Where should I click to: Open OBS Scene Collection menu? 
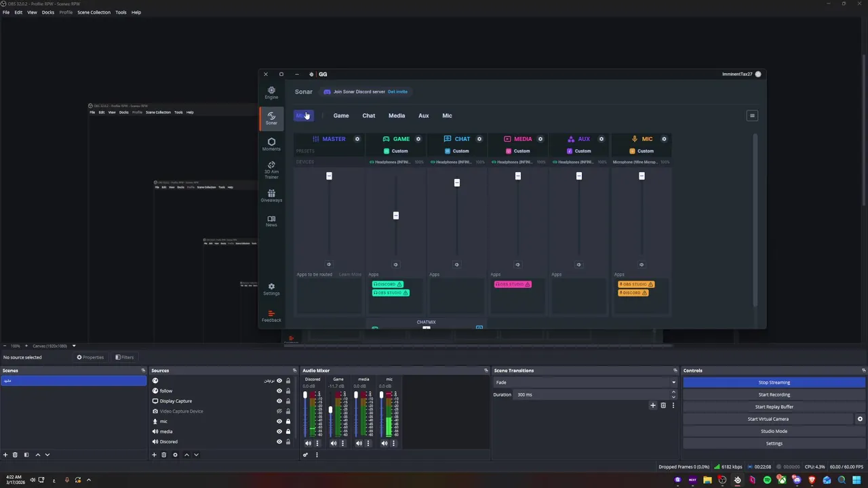(94, 12)
